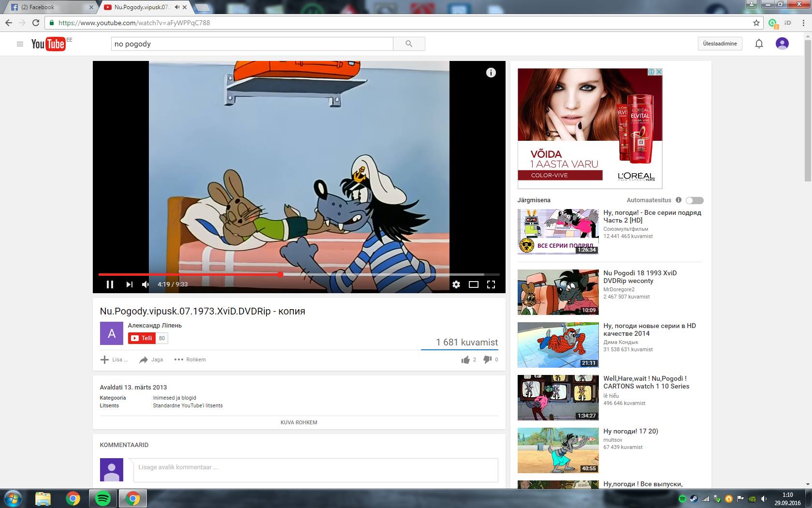Add video to playlist with Lisa

click(x=114, y=359)
